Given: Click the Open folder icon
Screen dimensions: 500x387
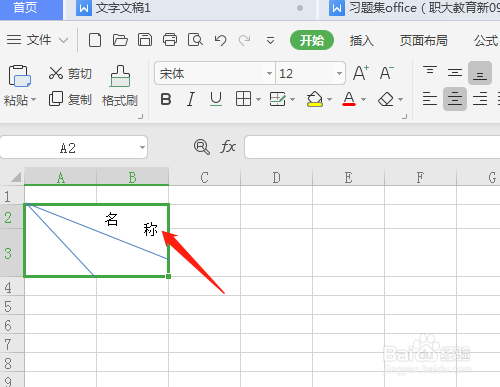Looking at the screenshot, I should coord(120,40).
